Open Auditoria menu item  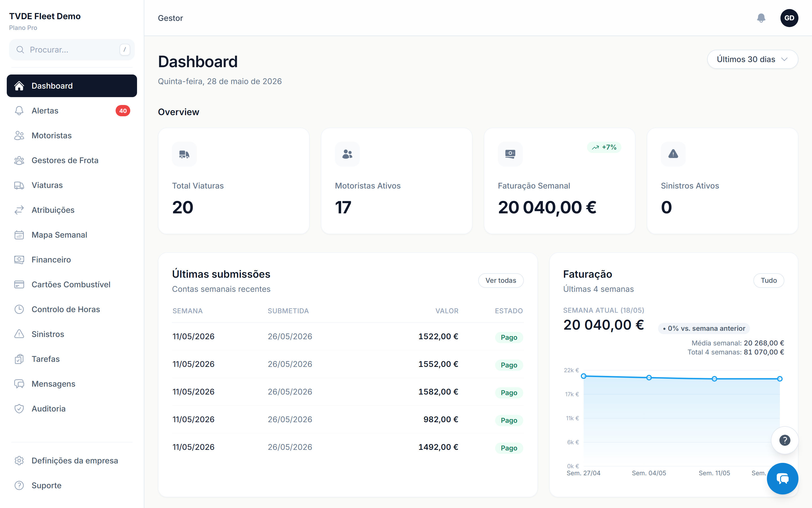pyautogui.click(x=72, y=409)
